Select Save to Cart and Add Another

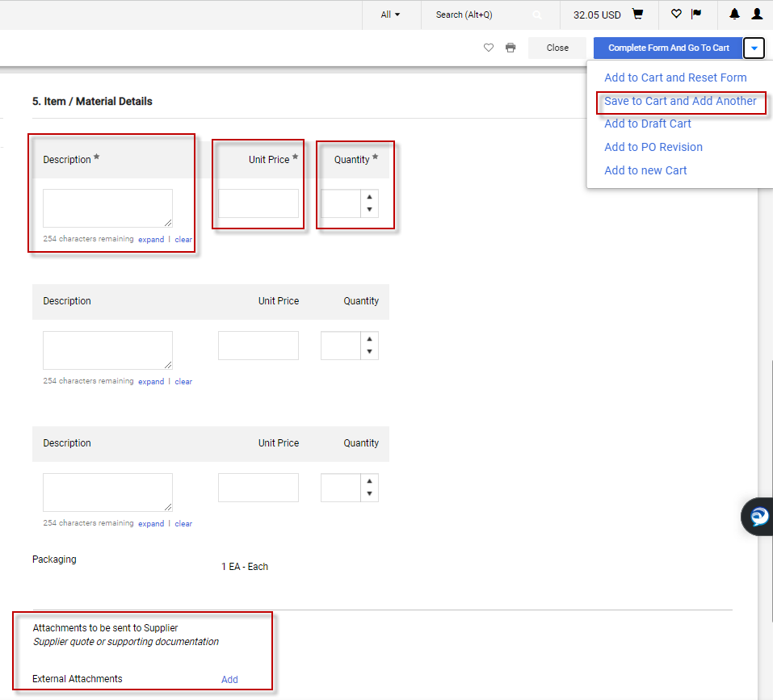pos(680,101)
